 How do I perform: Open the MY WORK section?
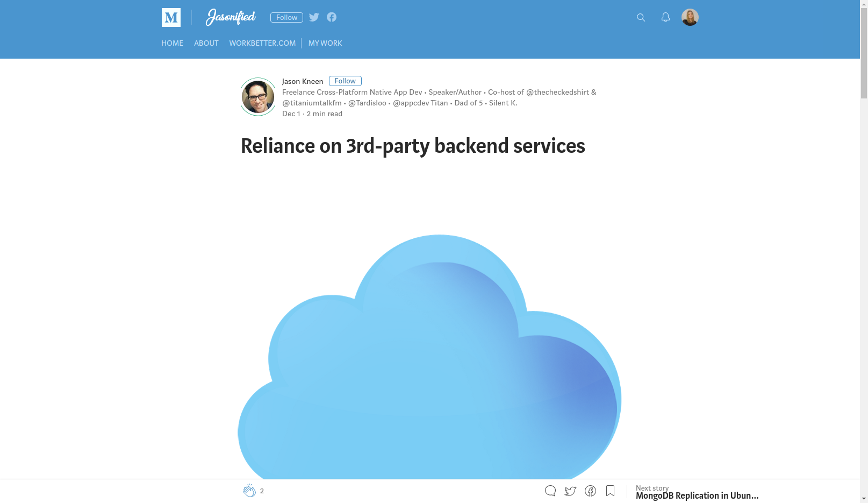[x=325, y=43]
